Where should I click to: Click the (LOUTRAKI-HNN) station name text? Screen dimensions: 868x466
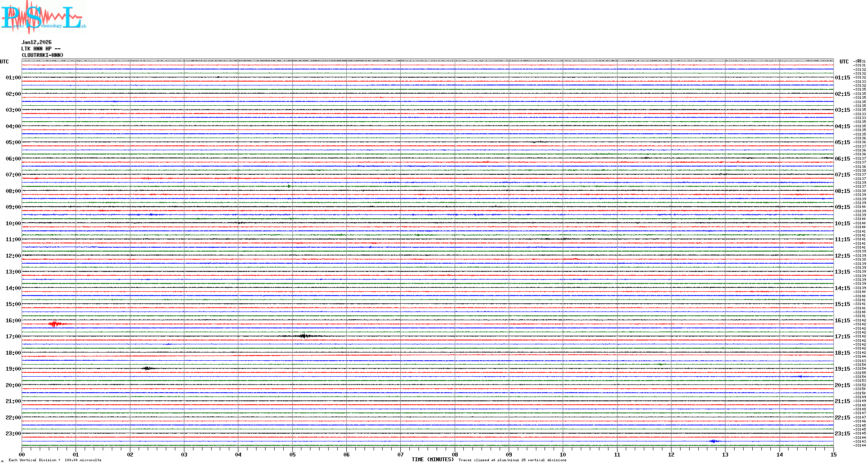click(x=42, y=55)
